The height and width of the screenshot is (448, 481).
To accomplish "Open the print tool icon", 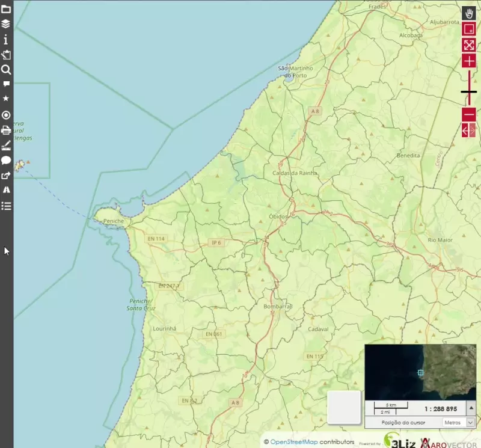I will pyautogui.click(x=6, y=130).
